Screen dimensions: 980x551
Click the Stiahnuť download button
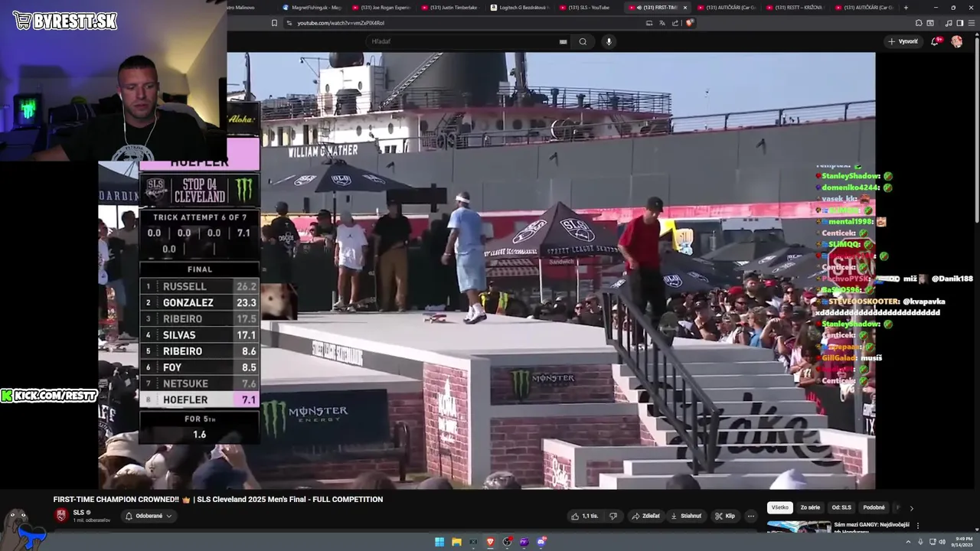pos(686,516)
